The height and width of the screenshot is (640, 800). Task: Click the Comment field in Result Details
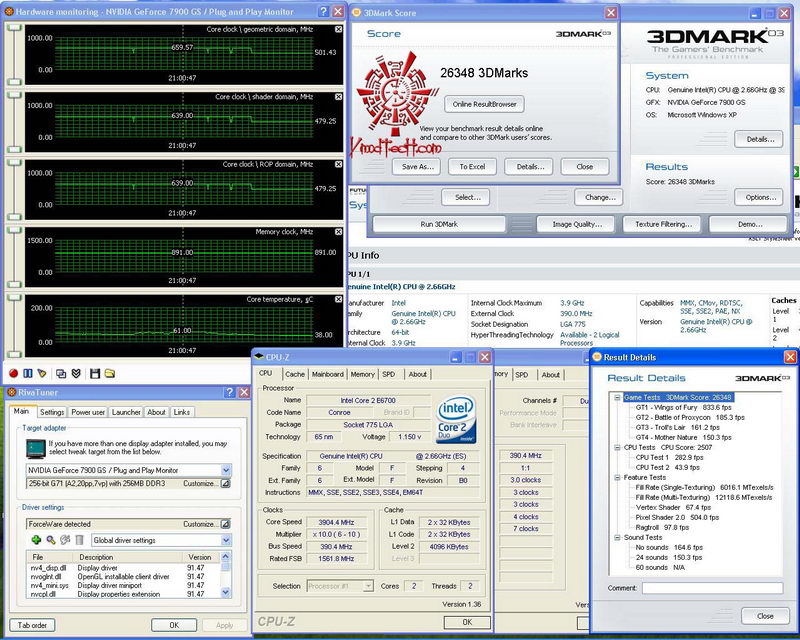tap(712, 588)
